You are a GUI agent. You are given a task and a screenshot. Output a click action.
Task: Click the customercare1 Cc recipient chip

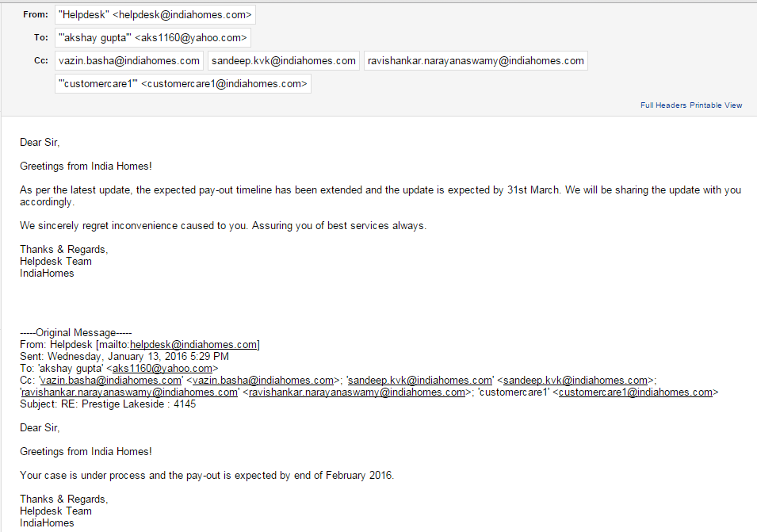(183, 84)
